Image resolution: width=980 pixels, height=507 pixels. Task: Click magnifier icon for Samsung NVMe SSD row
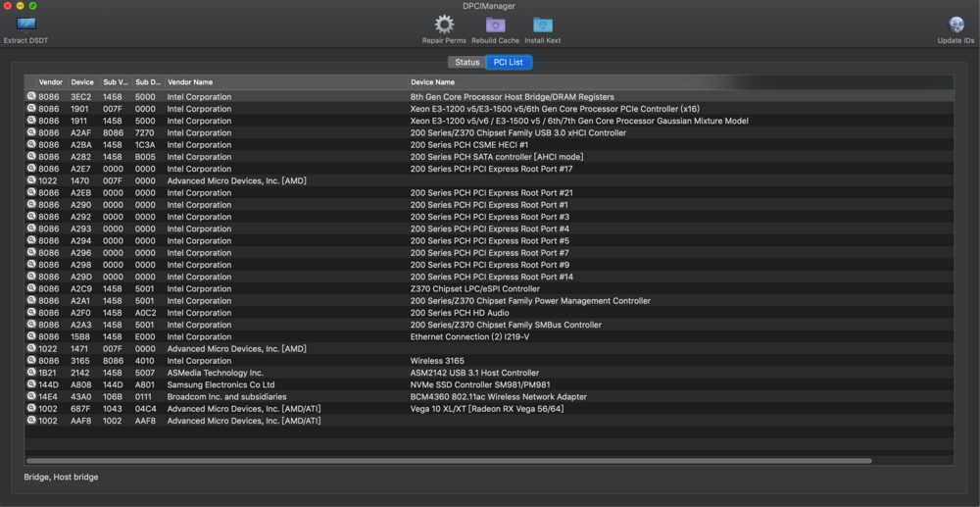(31, 384)
